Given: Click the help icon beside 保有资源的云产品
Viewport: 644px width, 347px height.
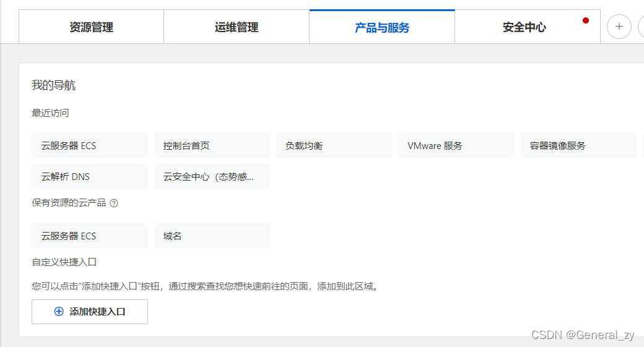Looking at the screenshot, I should 114,203.
